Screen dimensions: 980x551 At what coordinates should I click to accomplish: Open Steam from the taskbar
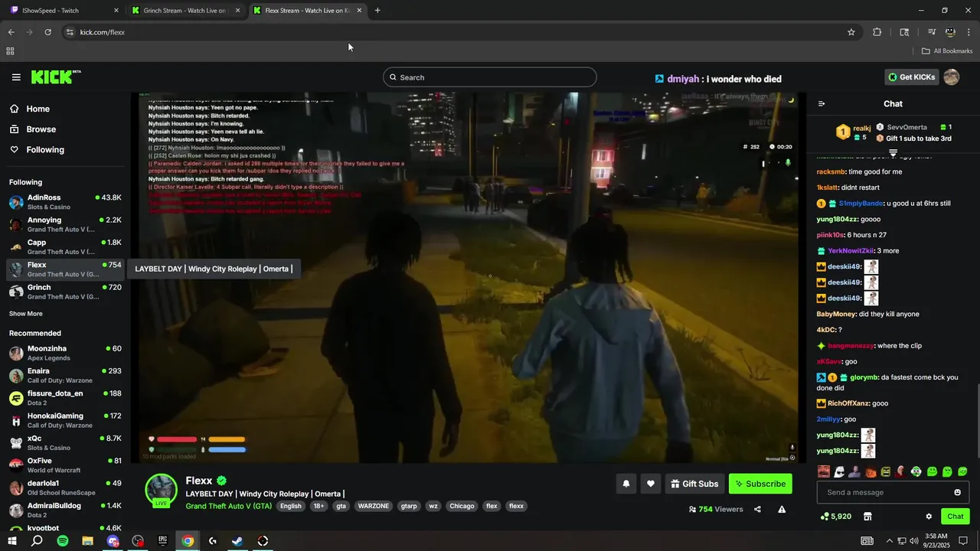237,541
